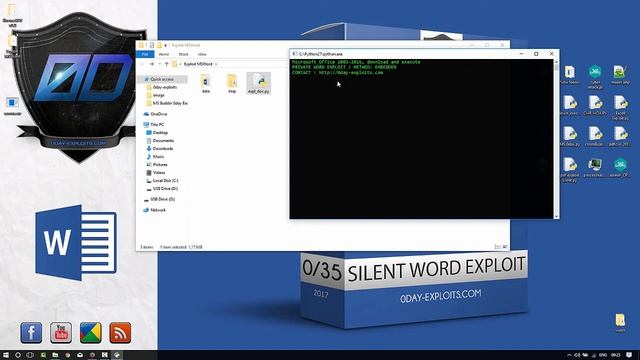
Task: Open Desktop under This PC
Action: click(160, 133)
